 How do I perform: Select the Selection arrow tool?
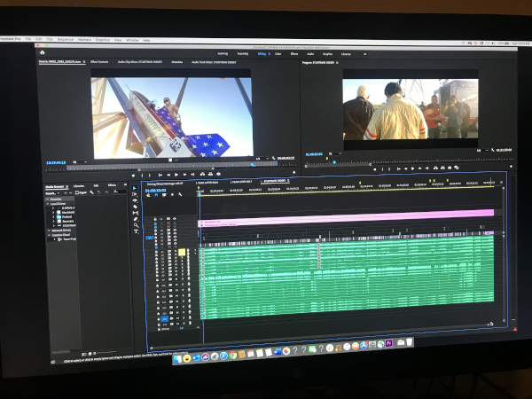point(135,189)
